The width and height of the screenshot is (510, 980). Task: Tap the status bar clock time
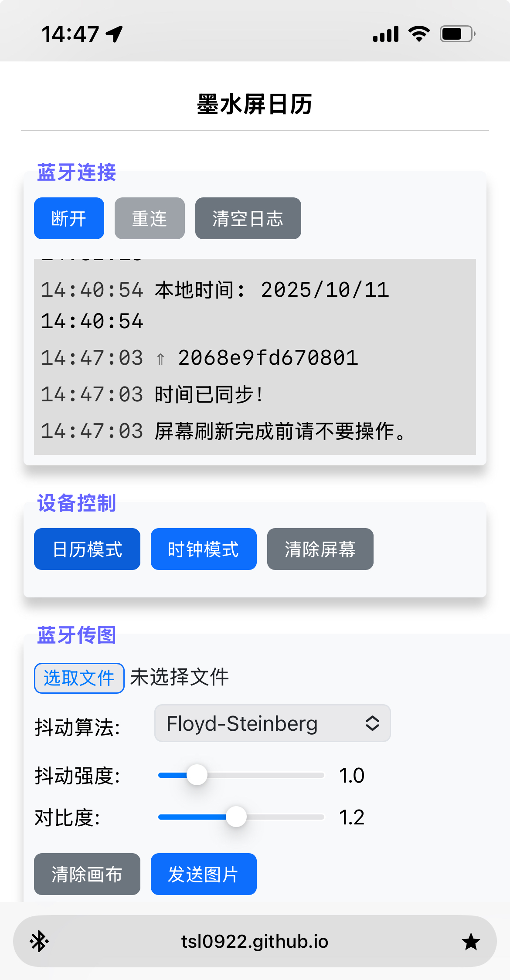click(x=70, y=34)
